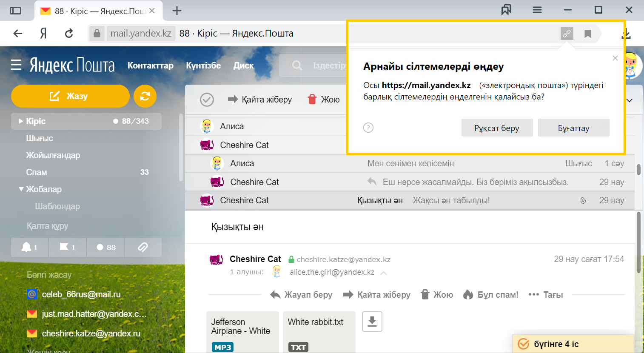Mark message with Бұл спам!
This screenshot has width=644, height=353.
point(491,295)
